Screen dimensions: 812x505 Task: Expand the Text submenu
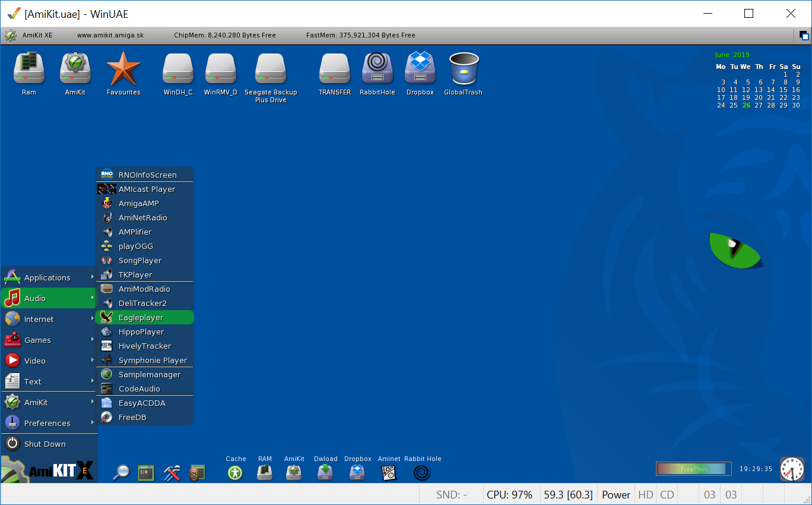48,381
